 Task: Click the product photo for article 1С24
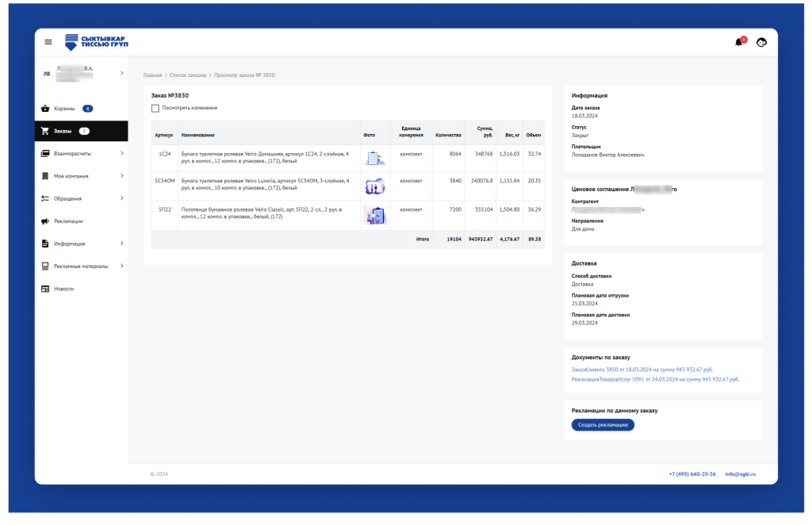(374, 158)
